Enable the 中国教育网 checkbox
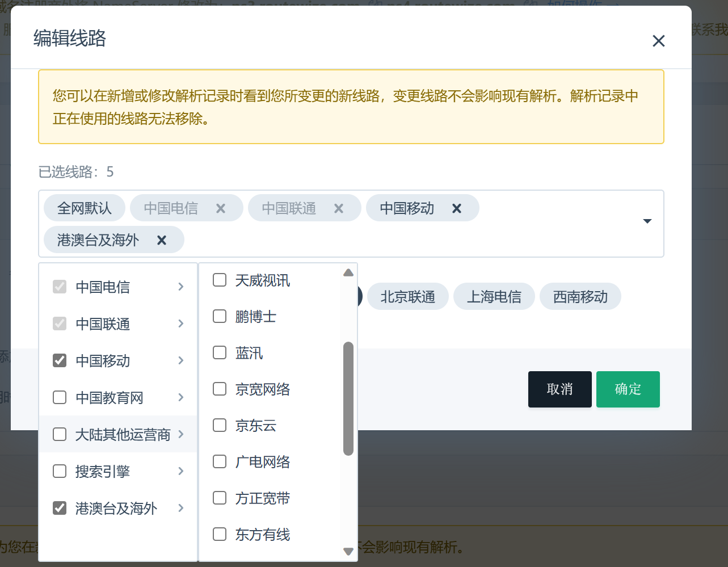The image size is (728, 567). click(59, 397)
